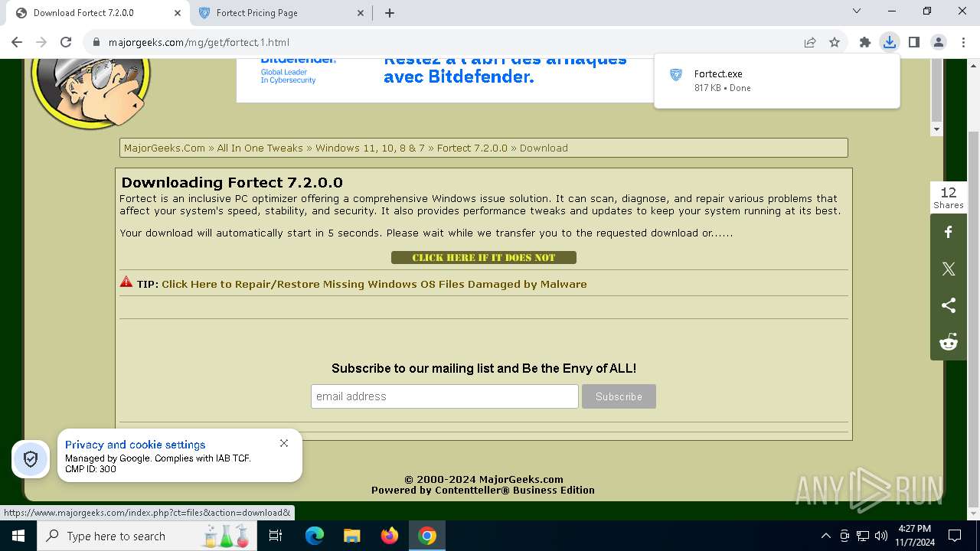The height and width of the screenshot is (551, 980).
Task: Open File Explorer from taskbar
Action: (x=352, y=536)
